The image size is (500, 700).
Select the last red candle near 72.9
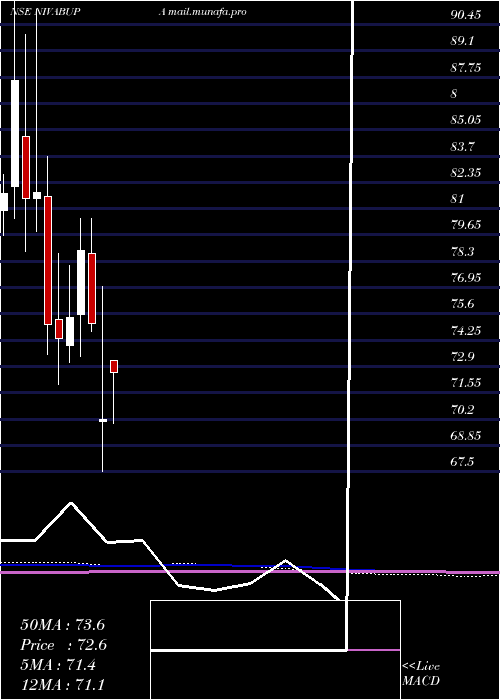[114, 366]
